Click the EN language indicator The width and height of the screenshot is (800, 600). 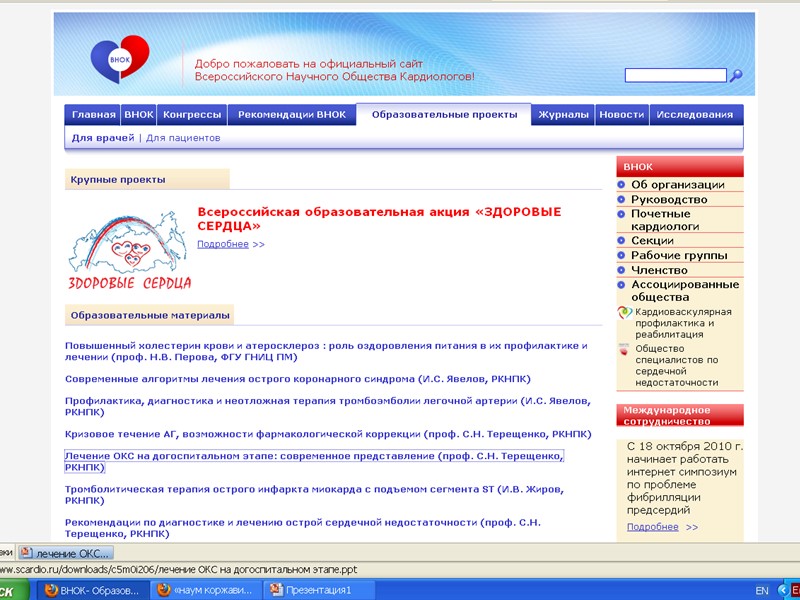[762, 591]
